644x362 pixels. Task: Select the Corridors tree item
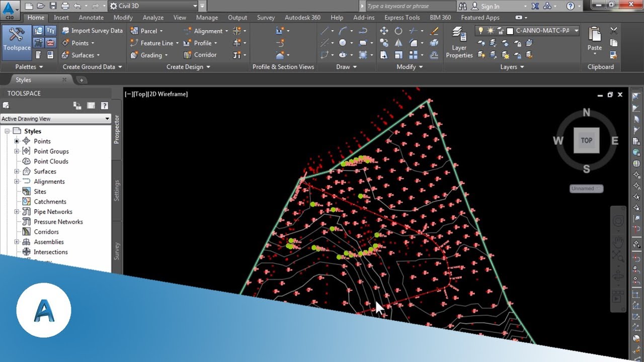point(46,232)
